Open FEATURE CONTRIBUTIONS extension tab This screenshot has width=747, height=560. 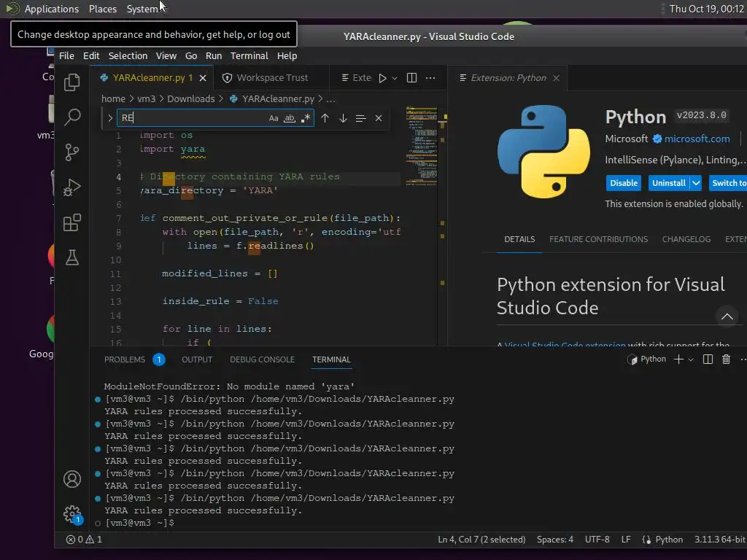tap(598, 239)
